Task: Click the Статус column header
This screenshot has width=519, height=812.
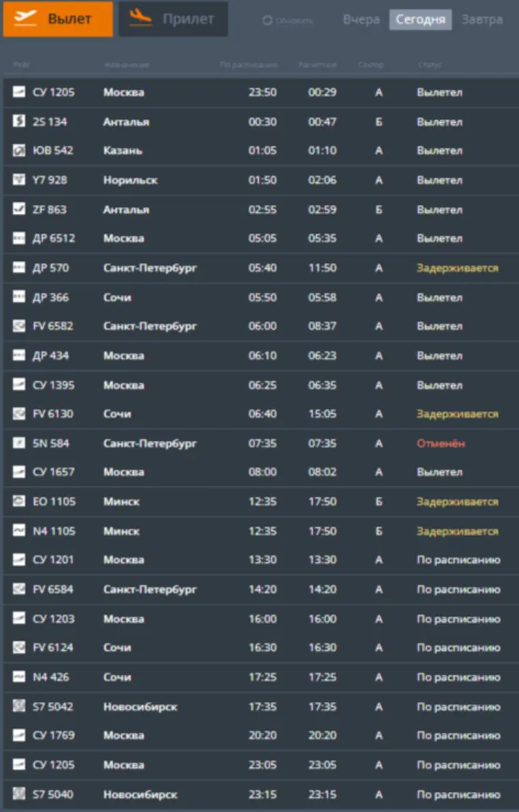Action: (430, 65)
